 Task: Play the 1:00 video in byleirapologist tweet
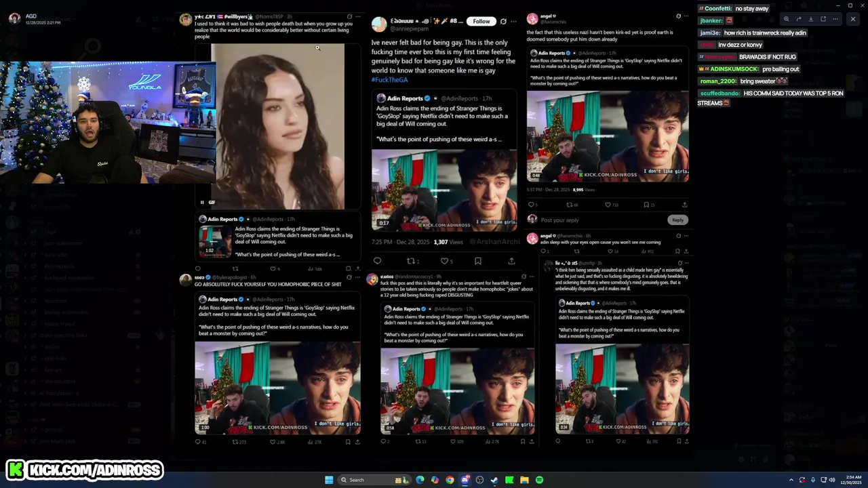[x=277, y=388]
